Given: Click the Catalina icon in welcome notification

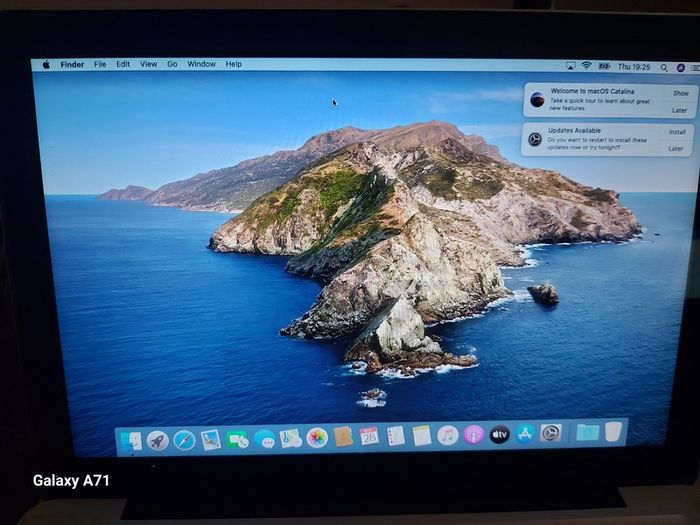Looking at the screenshot, I should 537,100.
